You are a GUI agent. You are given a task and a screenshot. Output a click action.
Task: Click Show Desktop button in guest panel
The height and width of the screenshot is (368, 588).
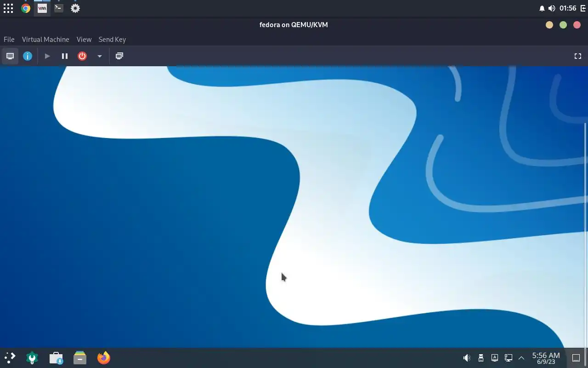pyautogui.click(x=576, y=358)
